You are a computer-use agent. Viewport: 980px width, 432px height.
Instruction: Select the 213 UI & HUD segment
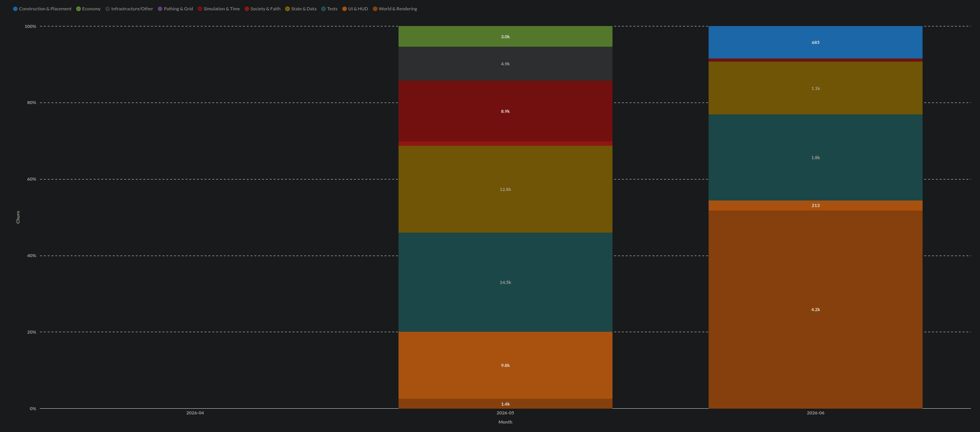coord(815,205)
